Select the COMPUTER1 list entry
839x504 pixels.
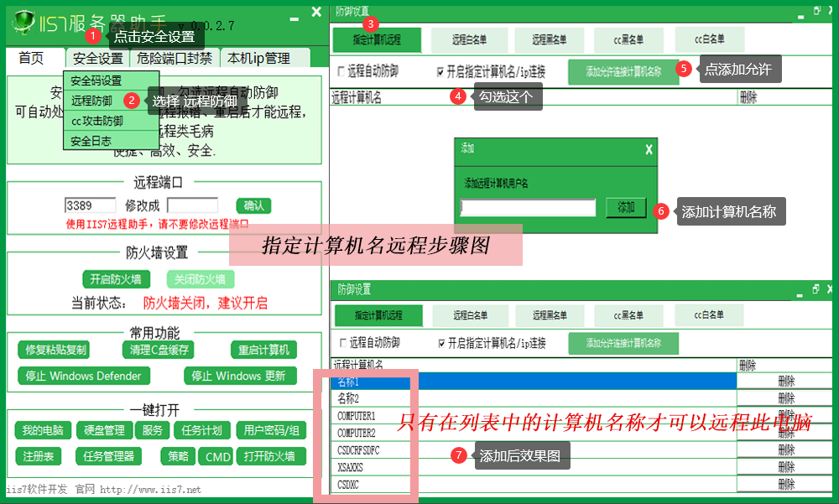click(x=534, y=416)
